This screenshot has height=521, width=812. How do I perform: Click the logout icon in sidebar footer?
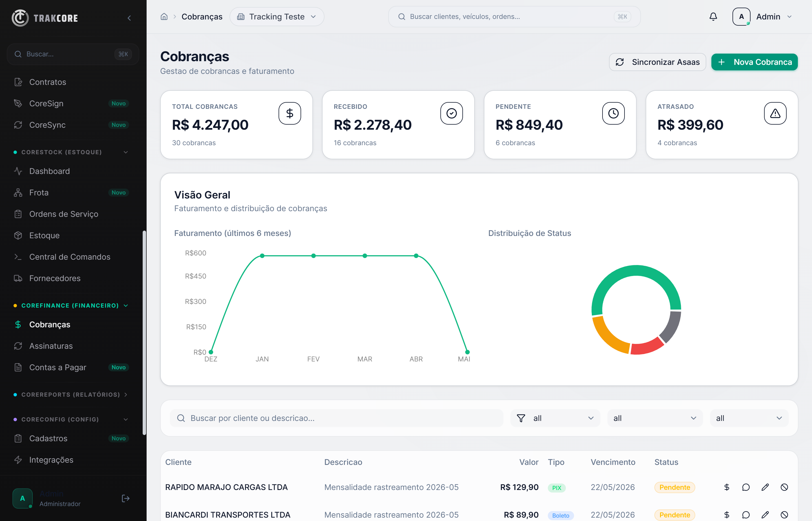[125, 498]
